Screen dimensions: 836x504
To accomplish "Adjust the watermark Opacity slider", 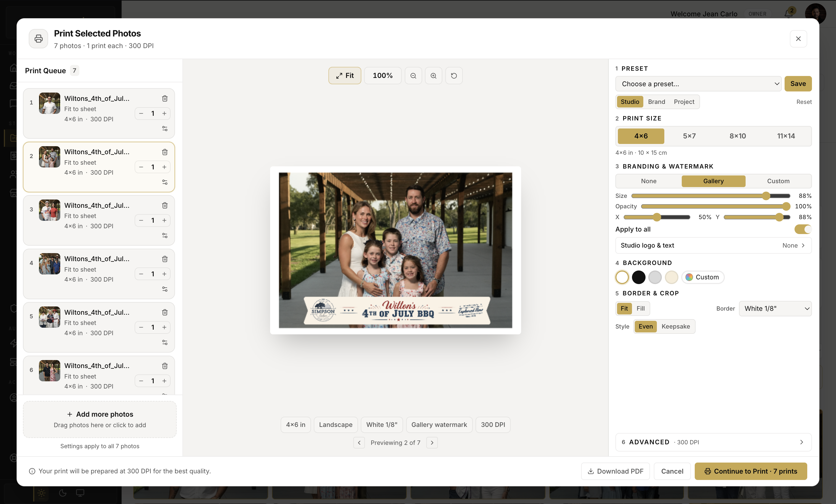I will point(716,206).
